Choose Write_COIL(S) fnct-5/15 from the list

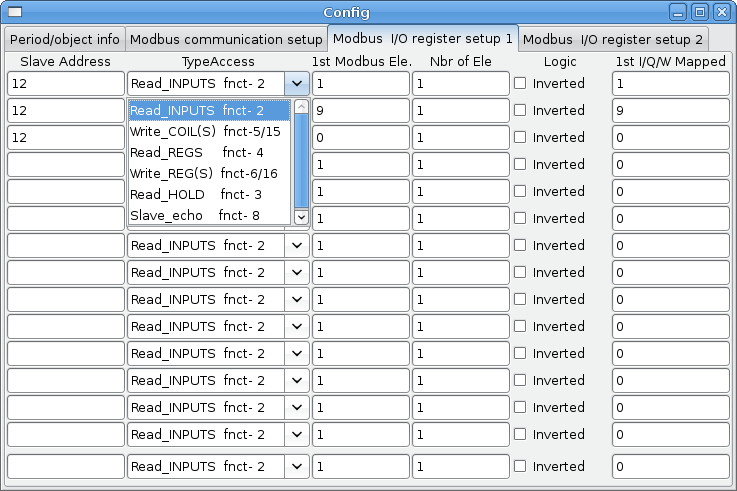205,131
